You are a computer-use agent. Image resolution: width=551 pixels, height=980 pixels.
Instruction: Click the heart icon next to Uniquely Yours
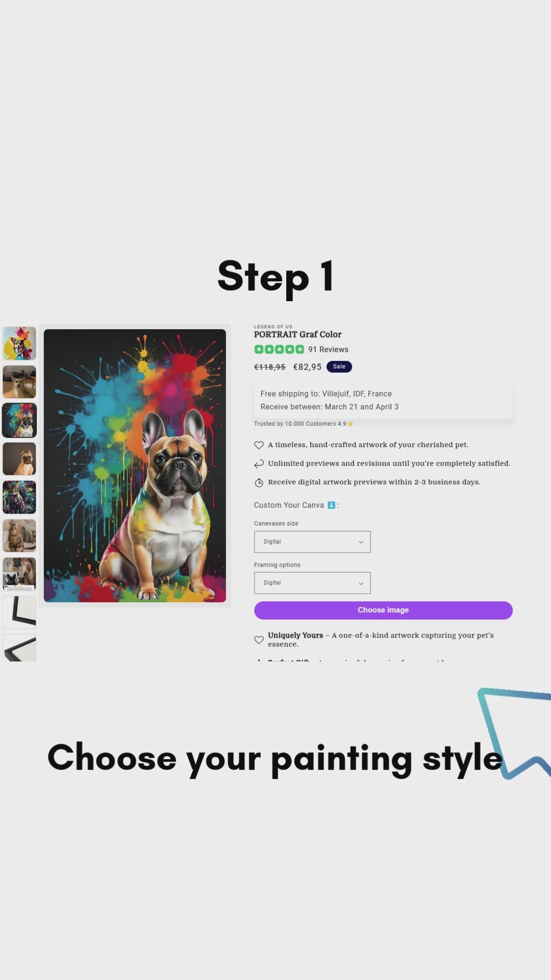coord(259,640)
